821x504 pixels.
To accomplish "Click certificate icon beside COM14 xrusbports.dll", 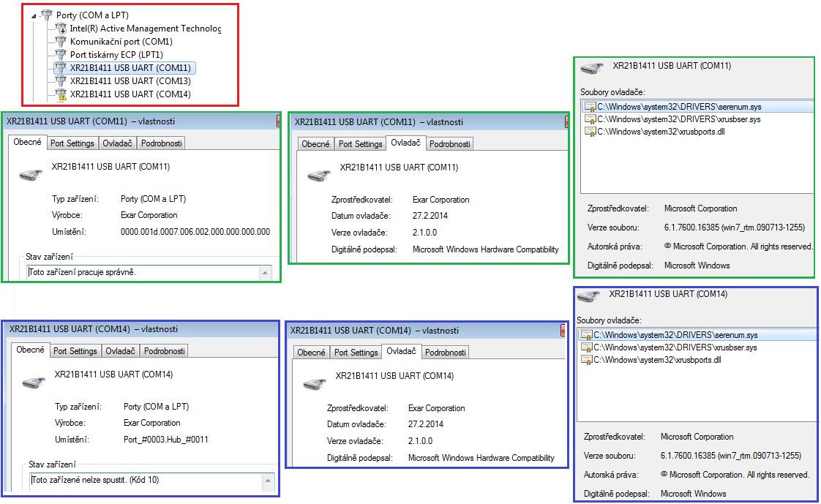I will click(x=586, y=360).
